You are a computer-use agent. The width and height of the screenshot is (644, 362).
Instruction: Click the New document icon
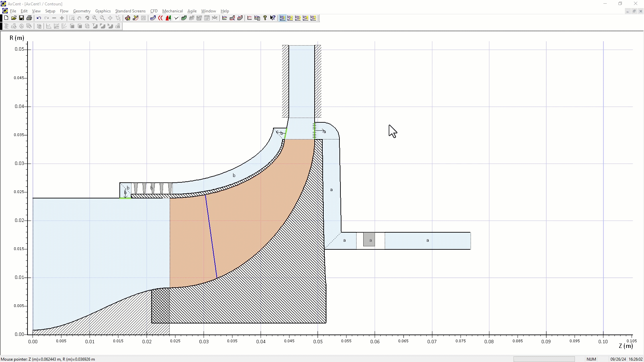point(6,18)
